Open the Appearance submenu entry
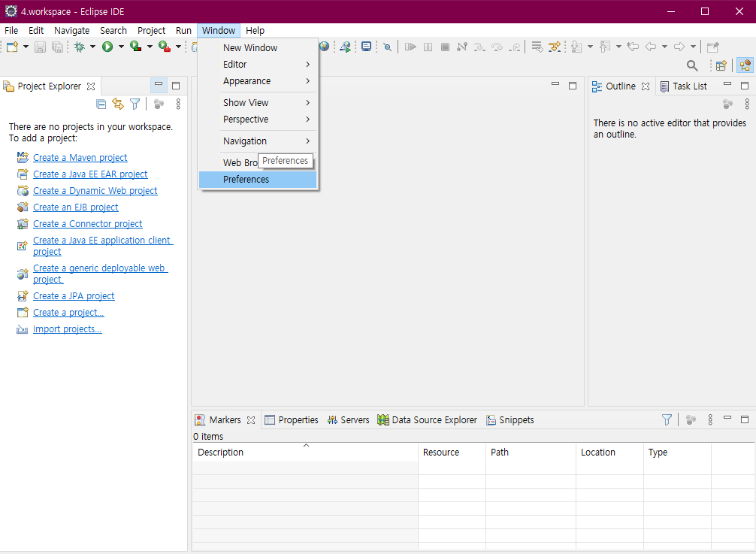 click(x=258, y=81)
